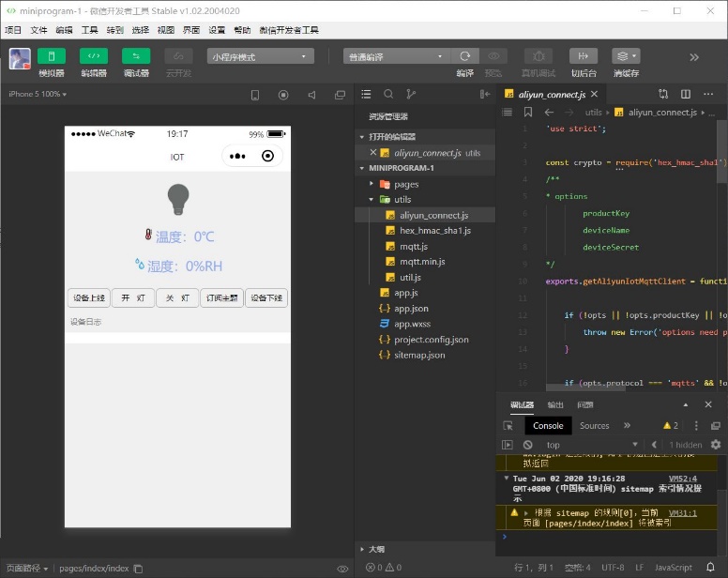Open the 小程序模式 mode dropdown
Screen dimensions: 728x578
(260, 56)
